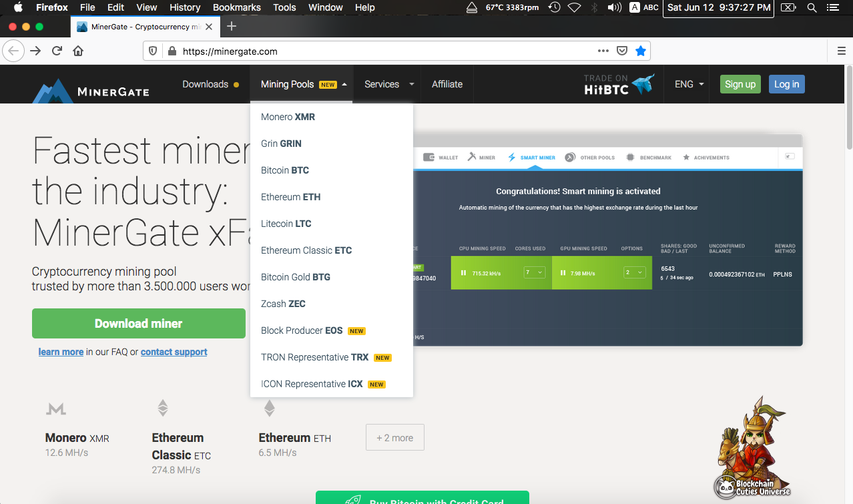Open the Firefox hamburger menu
Viewport: 853px width, 504px height.
point(841,51)
